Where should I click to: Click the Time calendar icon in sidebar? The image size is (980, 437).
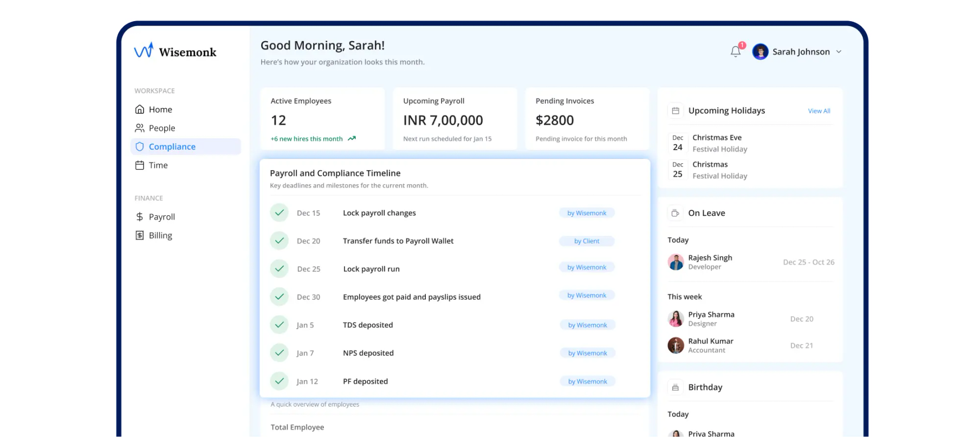click(140, 165)
